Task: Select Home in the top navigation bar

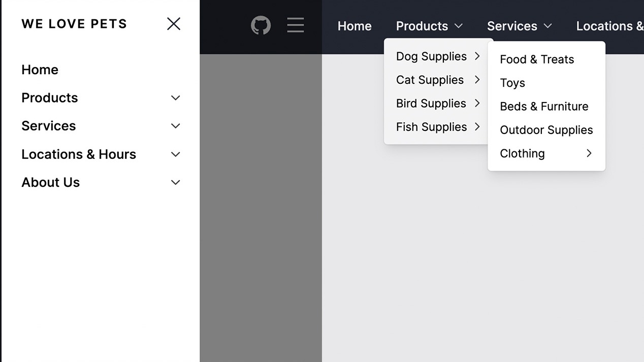Action: (x=355, y=25)
